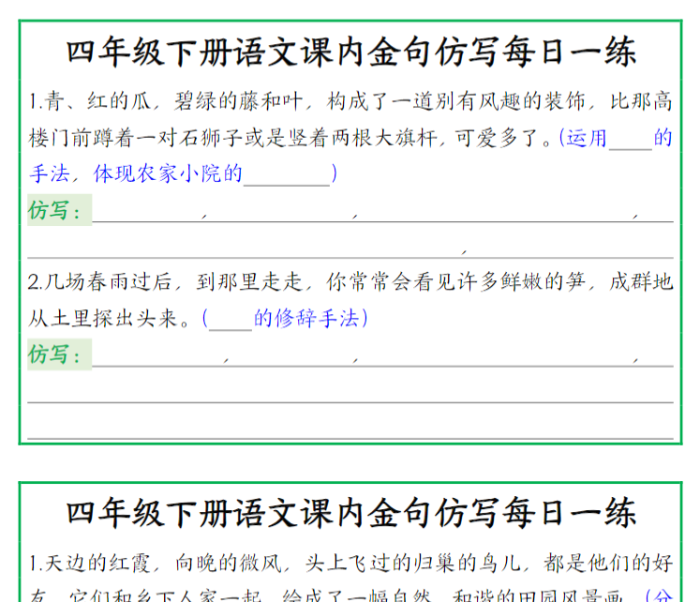Click the first writing line after the first 仿写
Image resolution: width=700 pixels, height=602 pixels.
tap(382, 214)
